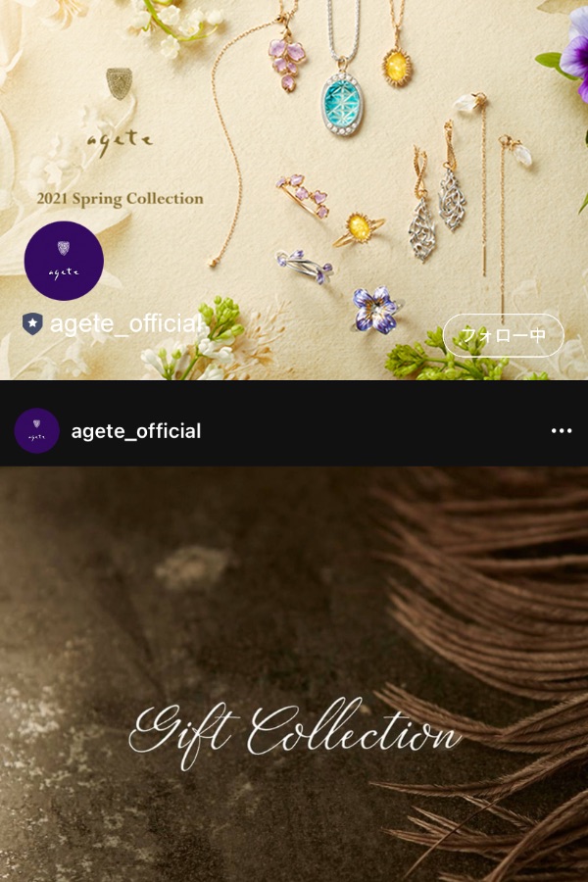Select the yellow sunflower gold ring
This screenshot has width=588, height=882.
359,229
